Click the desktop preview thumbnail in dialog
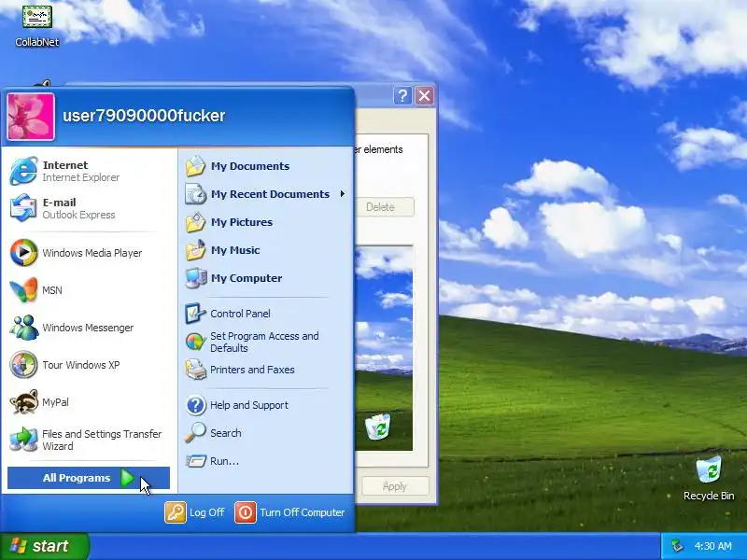Viewport: 747px width, 560px height. pos(384,348)
